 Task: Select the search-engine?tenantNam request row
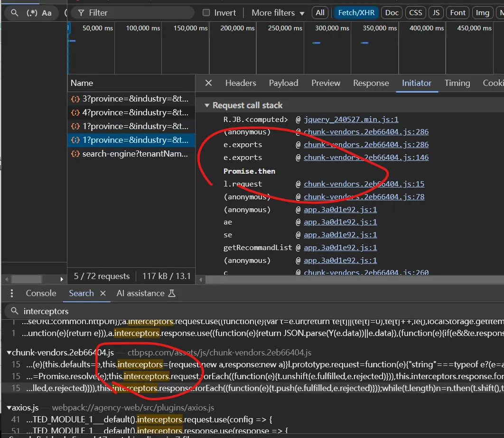(x=131, y=154)
